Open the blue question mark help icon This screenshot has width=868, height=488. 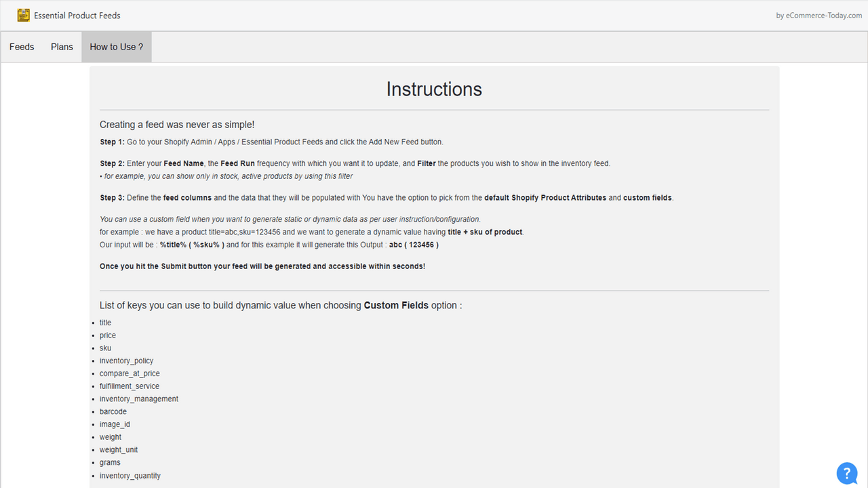846,473
